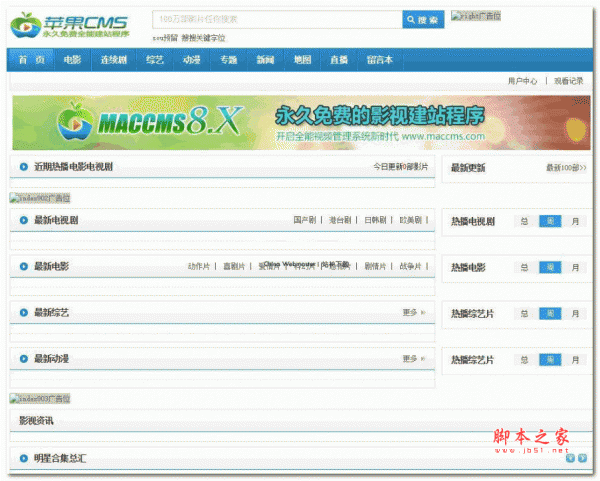Select 喜剧片 under 最新电影
600x481 pixels.
coord(234,266)
